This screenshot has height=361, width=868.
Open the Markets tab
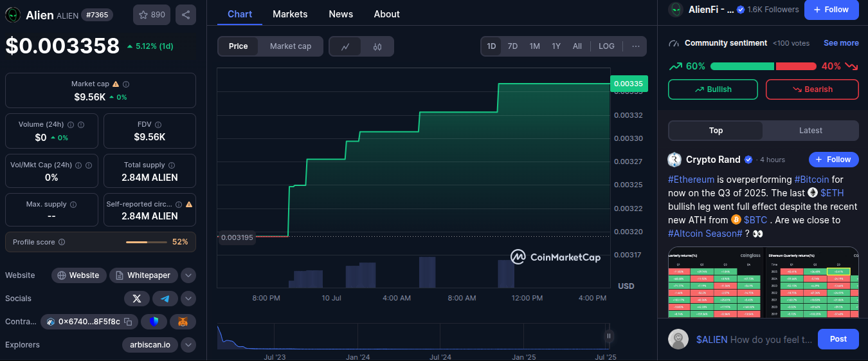click(290, 14)
